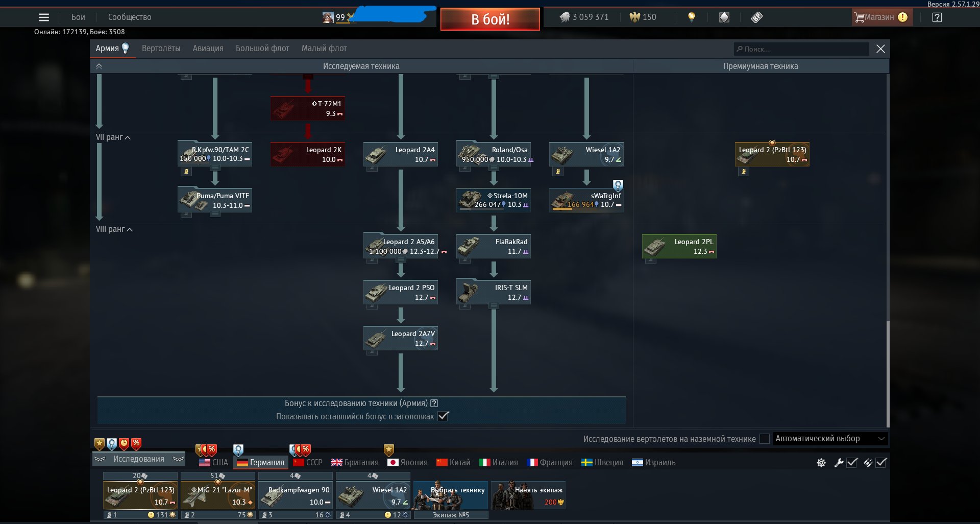Collapse ranks with double-chevron icon
Screen dimensions: 980x524
(99, 66)
